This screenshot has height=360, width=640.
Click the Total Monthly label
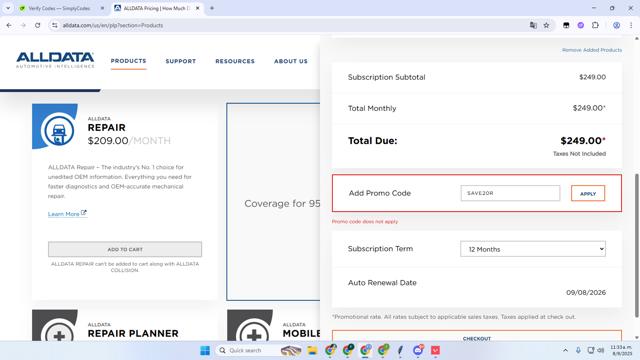point(372,108)
